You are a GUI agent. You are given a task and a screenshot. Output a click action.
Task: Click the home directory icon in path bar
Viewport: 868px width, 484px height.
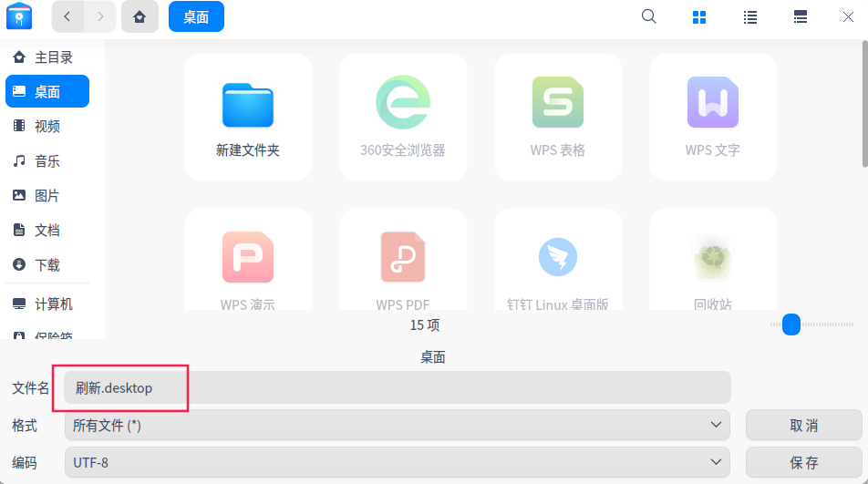click(x=139, y=16)
